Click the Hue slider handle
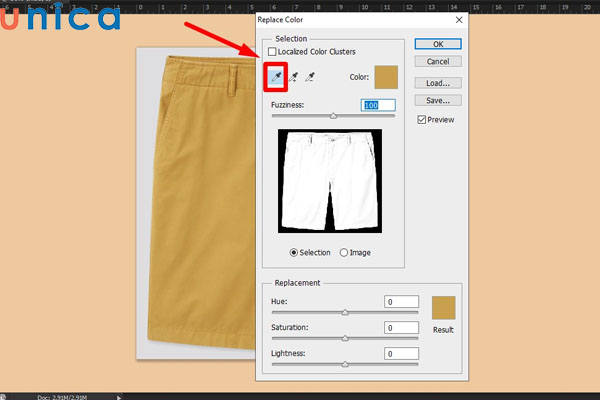Viewport: 600px width, 400px height. (345, 312)
